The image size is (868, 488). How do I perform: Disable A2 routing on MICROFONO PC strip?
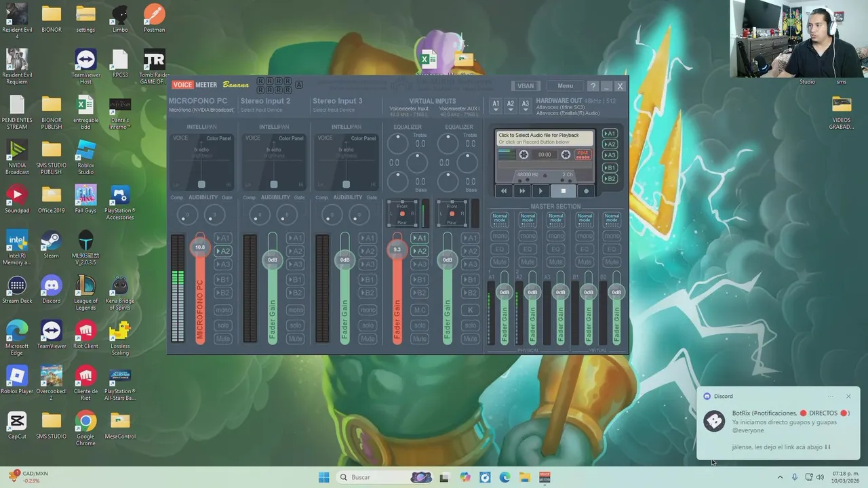tap(223, 251)
